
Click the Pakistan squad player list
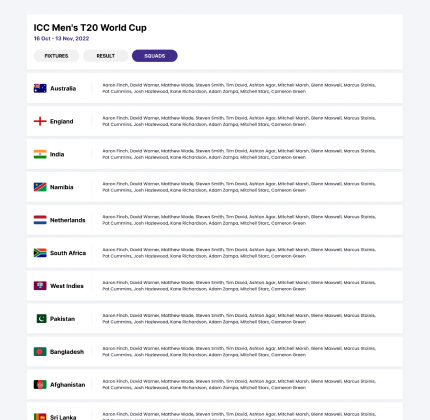click(239, 319)
